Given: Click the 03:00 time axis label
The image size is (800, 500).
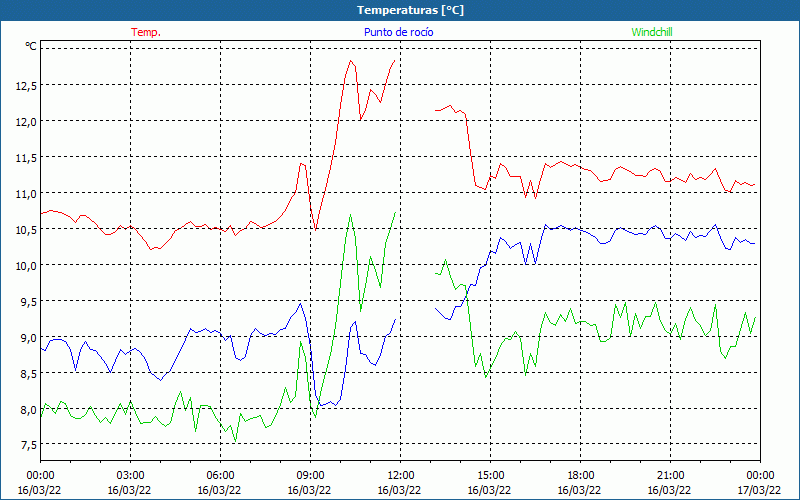Looking at the screenshot, I should pos(130,476).
